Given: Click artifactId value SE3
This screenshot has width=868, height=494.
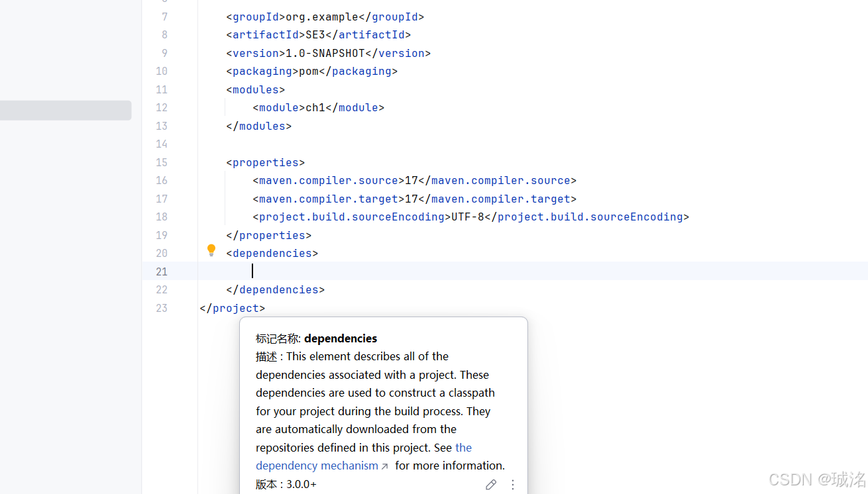Looking at the screenshot, I should coord(315,34).
